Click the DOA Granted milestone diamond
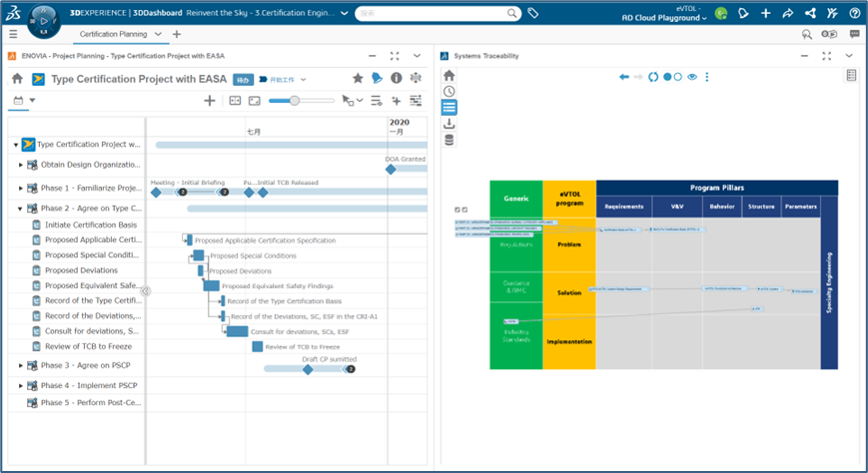 point(391,170)
